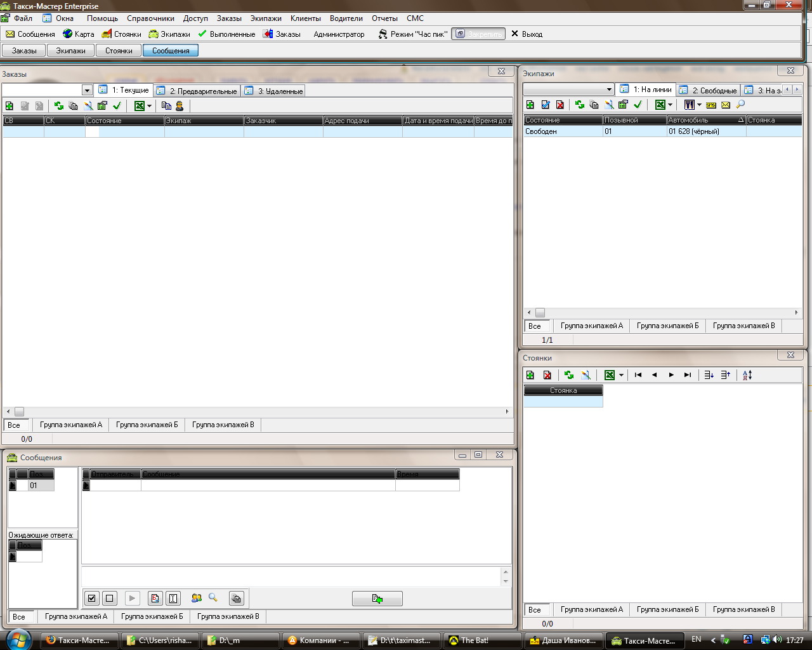
Task: Switch to the 2: Предварительные tab
Action: tap(197, 91)
